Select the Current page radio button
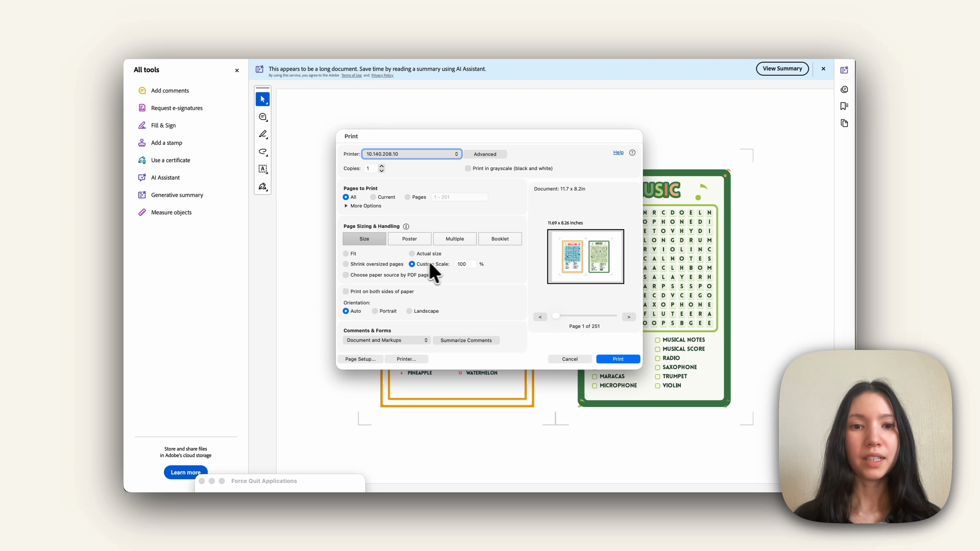 (373, 197)
